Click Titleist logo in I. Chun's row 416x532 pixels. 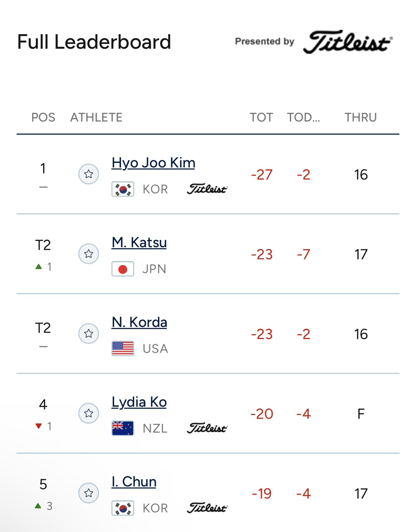[207, 508]
